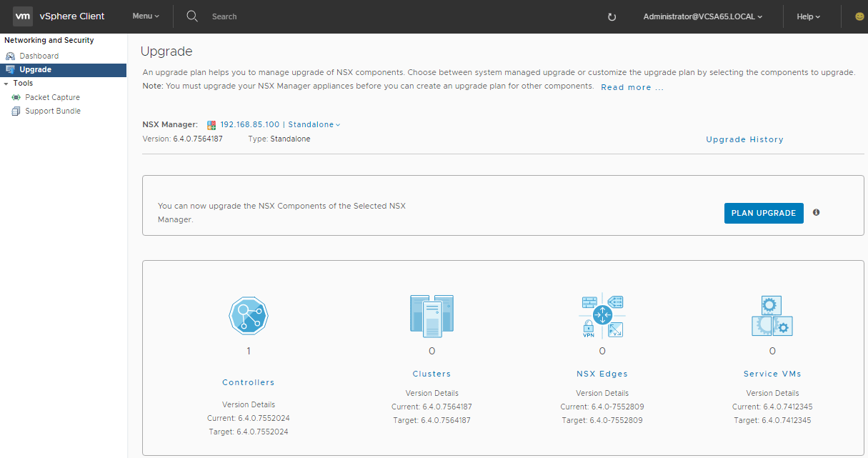Open the Service VMs link
The height and width of the screenshot is (458, 868).
[x=772, y=374]
